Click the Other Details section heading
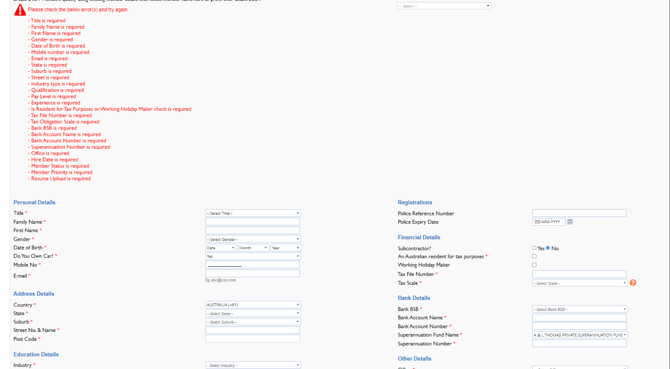 click(x=414, y=359)
